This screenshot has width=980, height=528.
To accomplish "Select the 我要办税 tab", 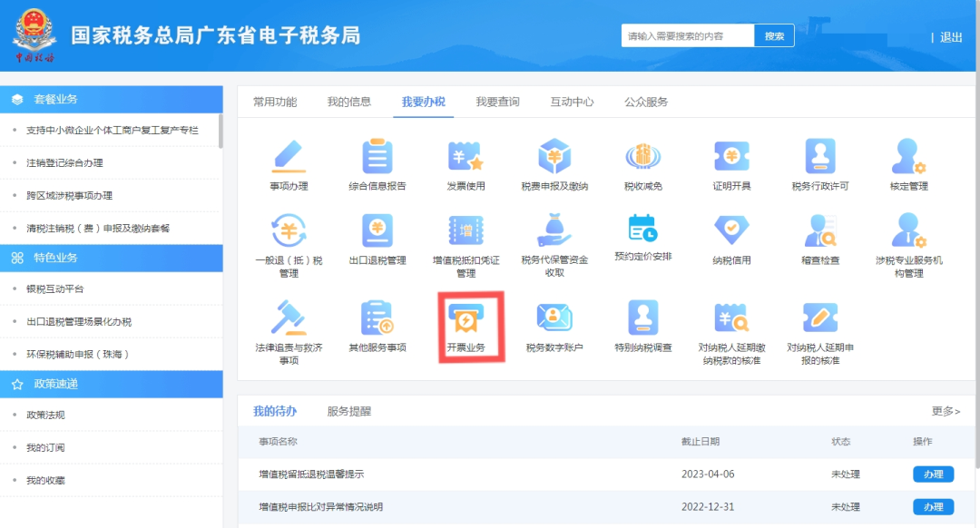I will click(x=424, y=102).
